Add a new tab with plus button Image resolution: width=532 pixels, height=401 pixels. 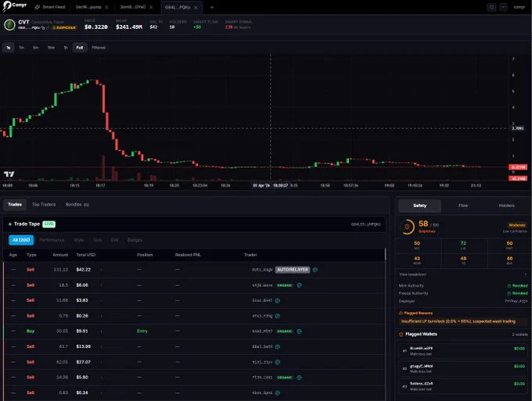[212, 7]
